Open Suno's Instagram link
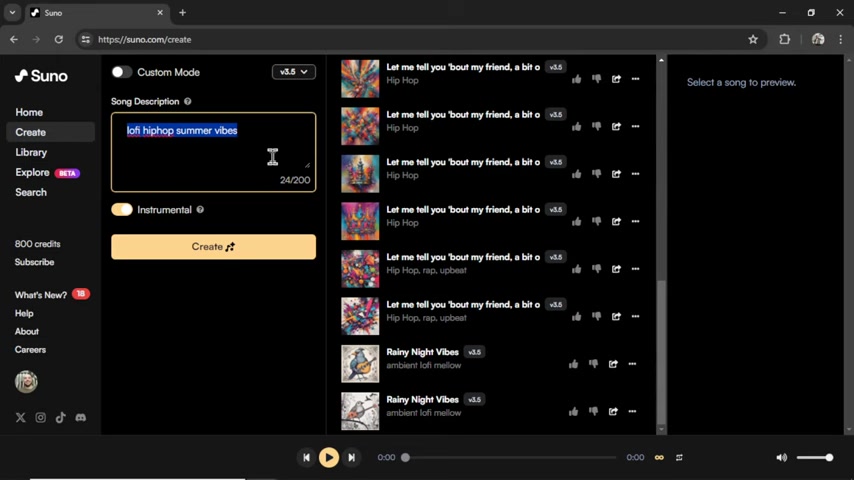The image size is (854, 480). [x=40, y=417]
